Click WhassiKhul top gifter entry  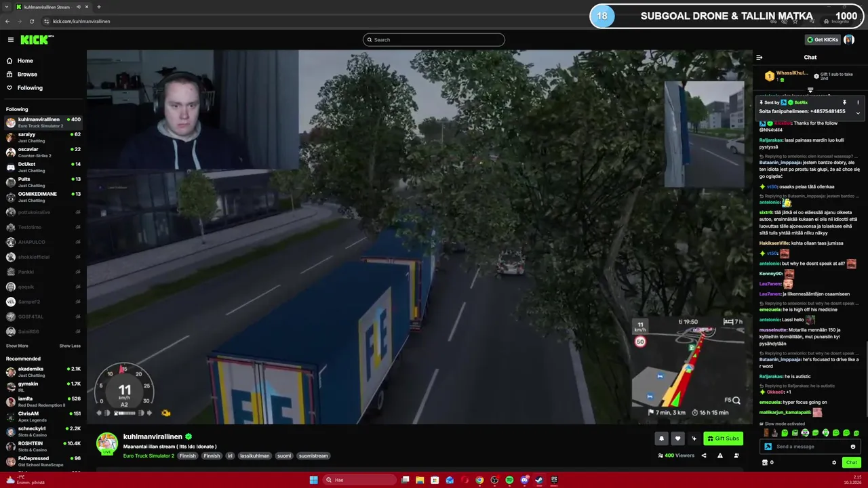(x=787, y=76)
